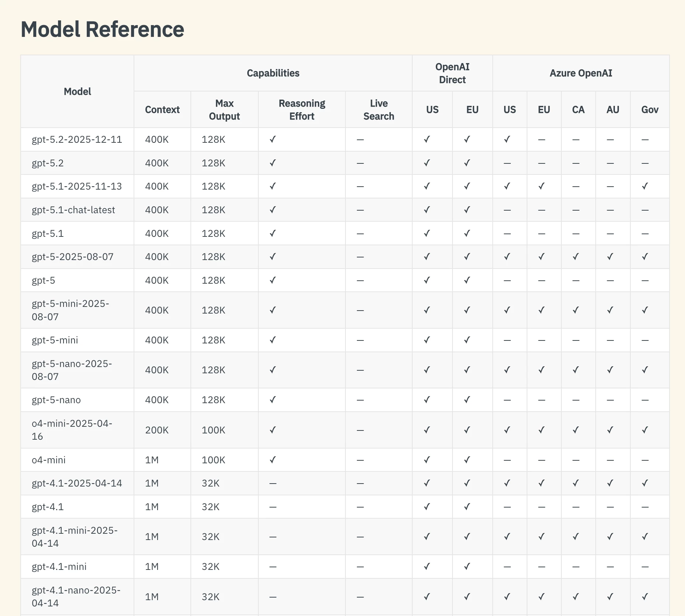Click the Reasoning Effort checkmark for gpt-5-2025-08-07
This screenshot has height=616, width=685.
pos(273,257)
